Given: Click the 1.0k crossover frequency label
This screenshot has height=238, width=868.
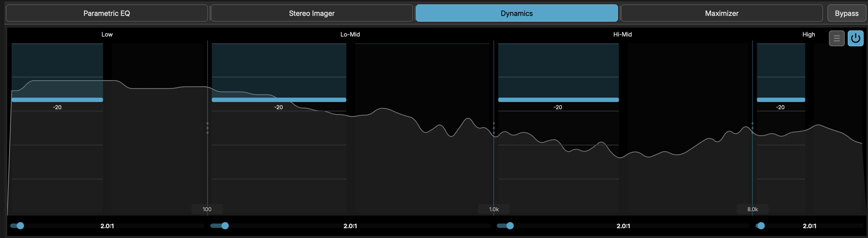Looking at the screenshot, I should 494,209.
